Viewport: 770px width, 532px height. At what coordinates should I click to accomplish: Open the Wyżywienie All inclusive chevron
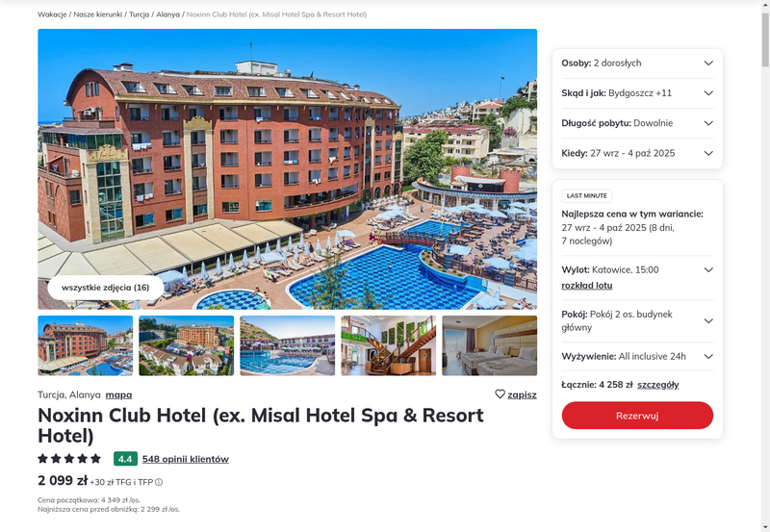point(708,356)
